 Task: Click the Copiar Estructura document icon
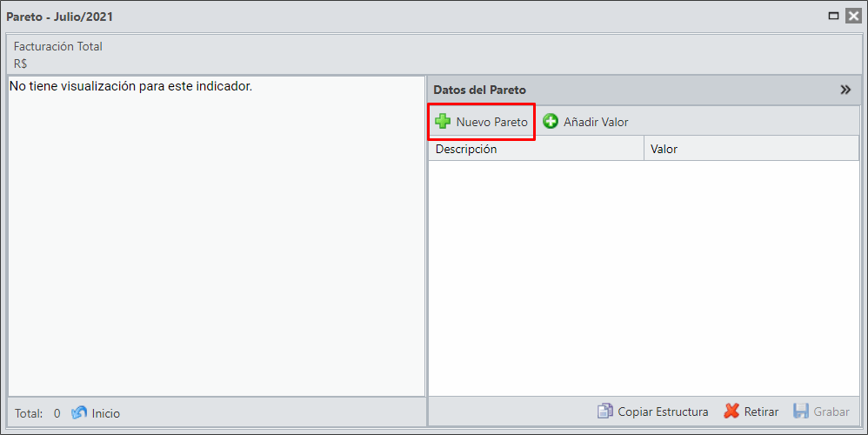(x=605, y=412)
